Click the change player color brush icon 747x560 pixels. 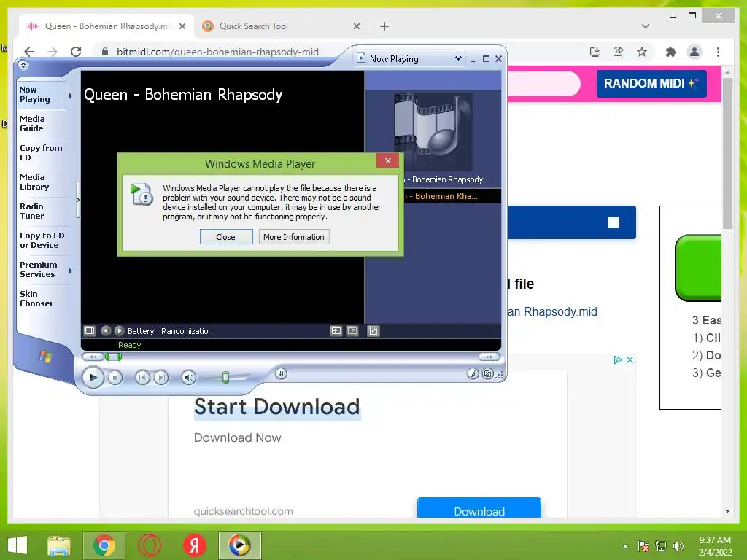[473, 374]
